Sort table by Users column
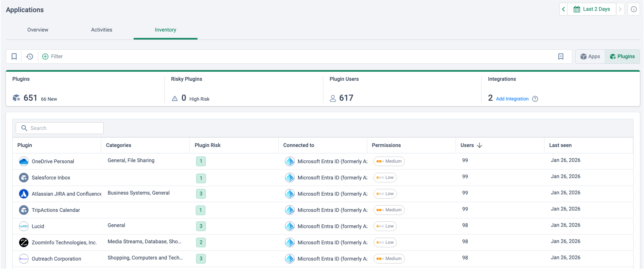The width and height of the screenshot is (644, 269). pyautogui.click(x=471, y=145)
